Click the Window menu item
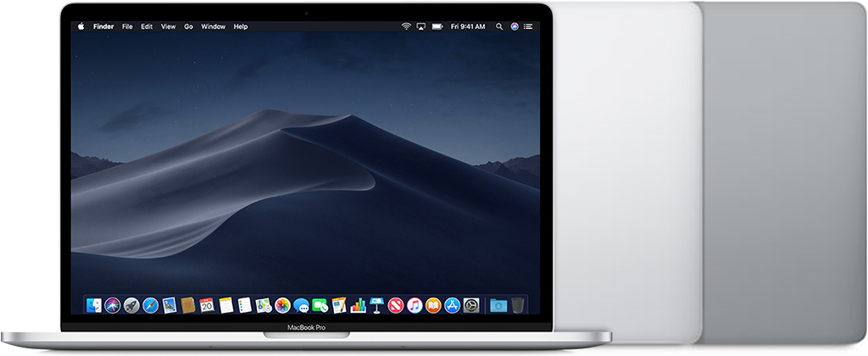The width and height of the screenshot is (868, 356). [x=214, y=27]
